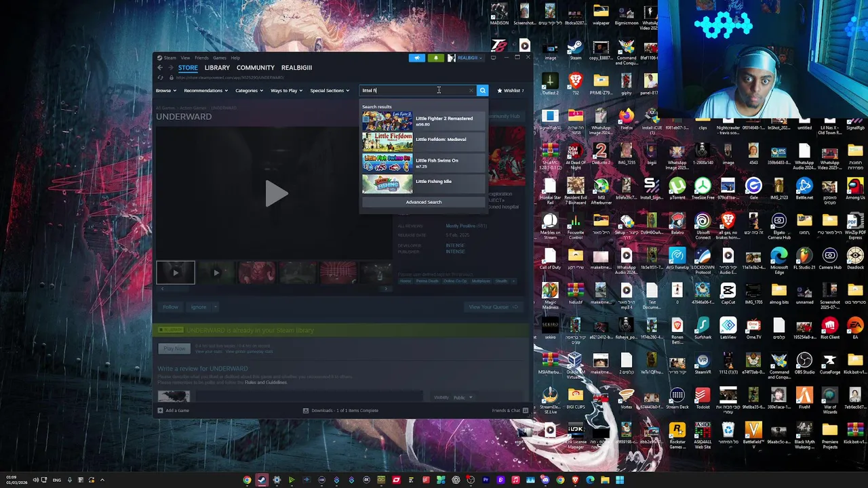Switch to the STORE tab

[188, 68]
